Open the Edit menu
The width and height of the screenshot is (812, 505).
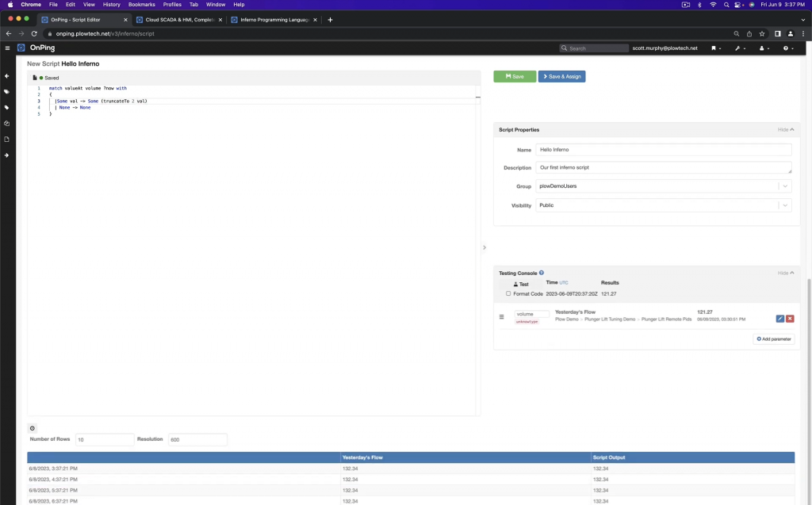[x=71, y=5]
